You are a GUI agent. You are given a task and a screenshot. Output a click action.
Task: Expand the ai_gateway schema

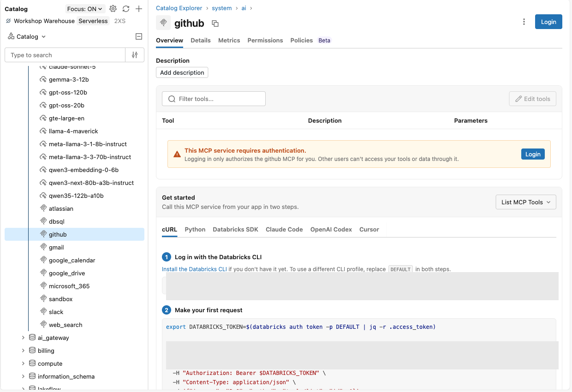click(23, 338)
